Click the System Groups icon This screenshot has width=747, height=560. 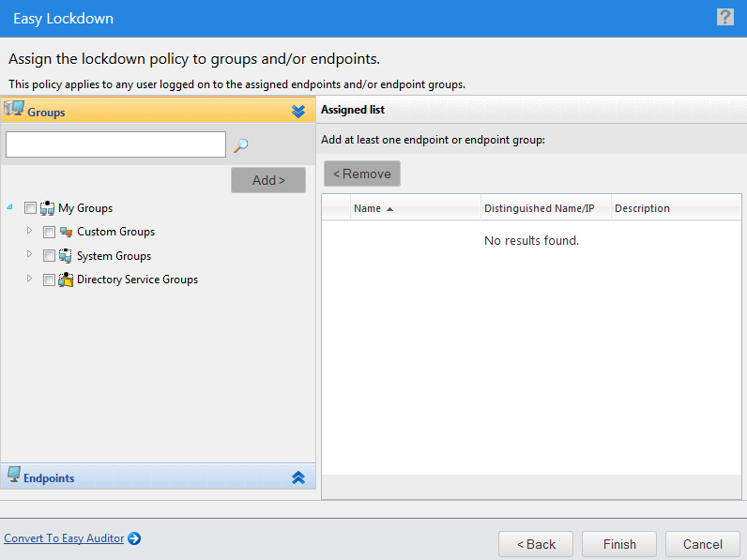[66, 256]
